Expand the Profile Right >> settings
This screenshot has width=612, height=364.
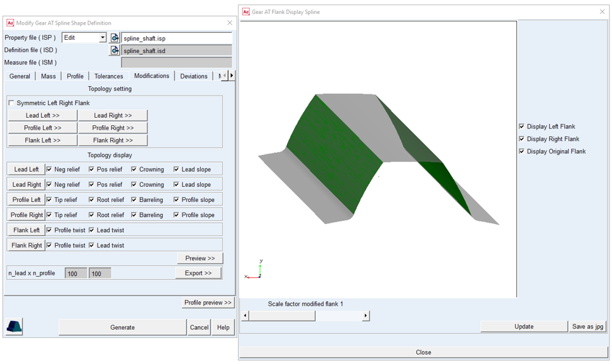(x=113, y=128)
